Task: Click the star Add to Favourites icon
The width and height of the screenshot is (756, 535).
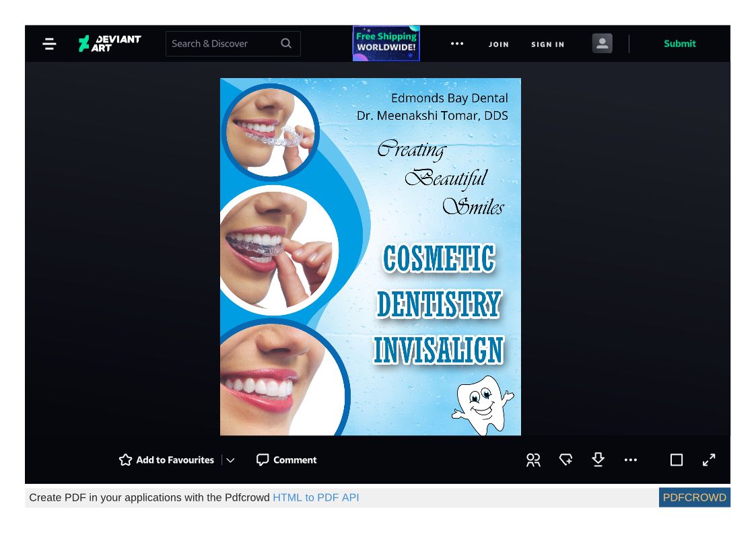Action: pyautogui.click(x=125, y=460)
